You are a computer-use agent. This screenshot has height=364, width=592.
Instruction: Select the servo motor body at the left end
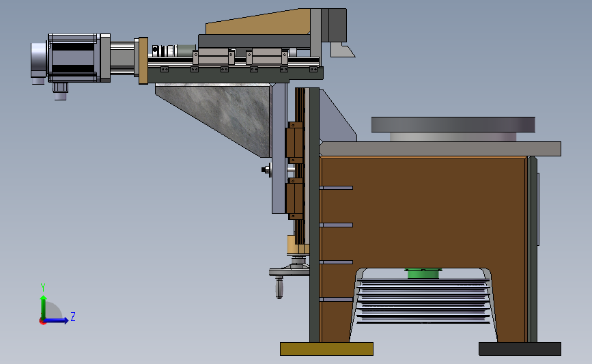[x=74, y=58]
